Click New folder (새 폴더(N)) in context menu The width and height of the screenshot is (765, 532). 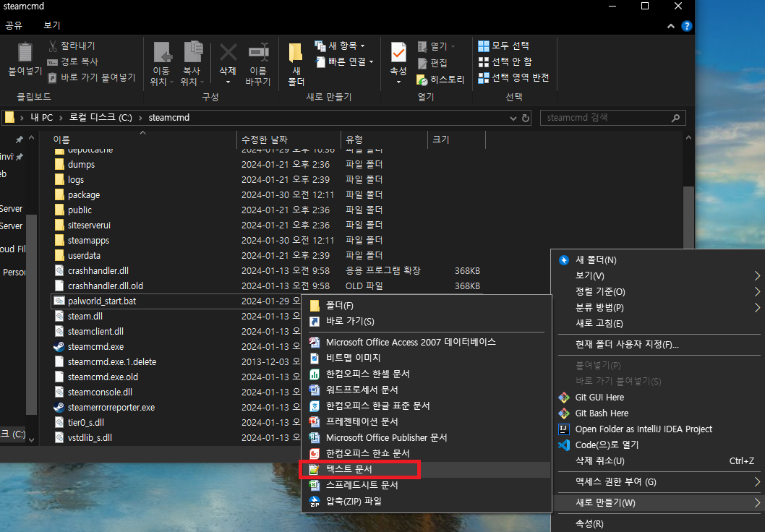(659, 260)
